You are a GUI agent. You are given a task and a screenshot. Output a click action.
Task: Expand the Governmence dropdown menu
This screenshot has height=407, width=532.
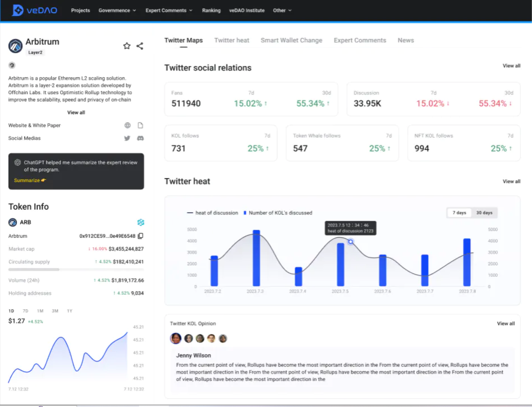point(117,10)
